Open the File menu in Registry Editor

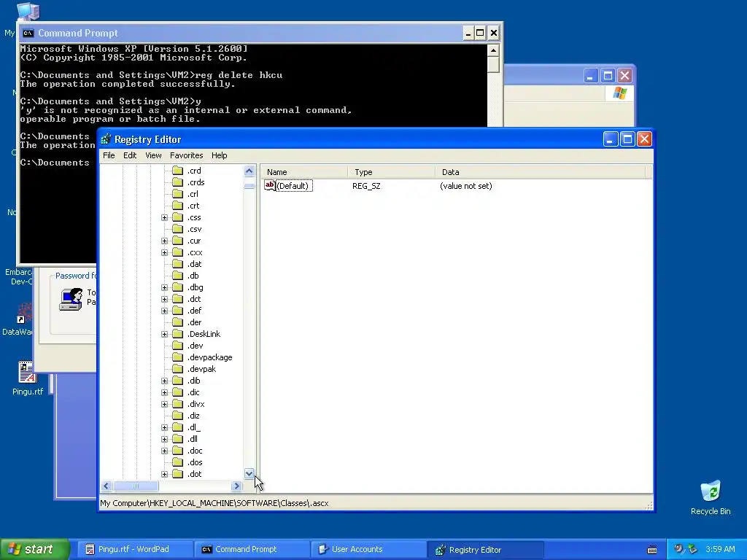(109, 155)
